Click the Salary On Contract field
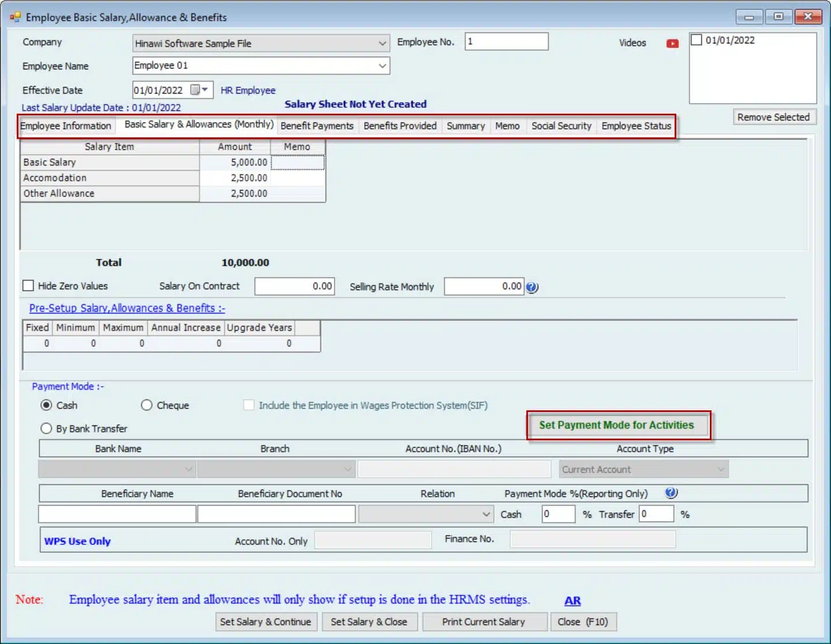This screenshot has height=644, width=831. [294, 286]
